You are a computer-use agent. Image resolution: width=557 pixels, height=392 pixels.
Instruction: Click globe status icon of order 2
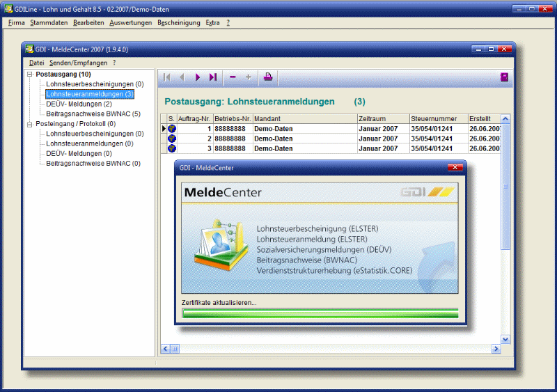(x=172, y=139)
